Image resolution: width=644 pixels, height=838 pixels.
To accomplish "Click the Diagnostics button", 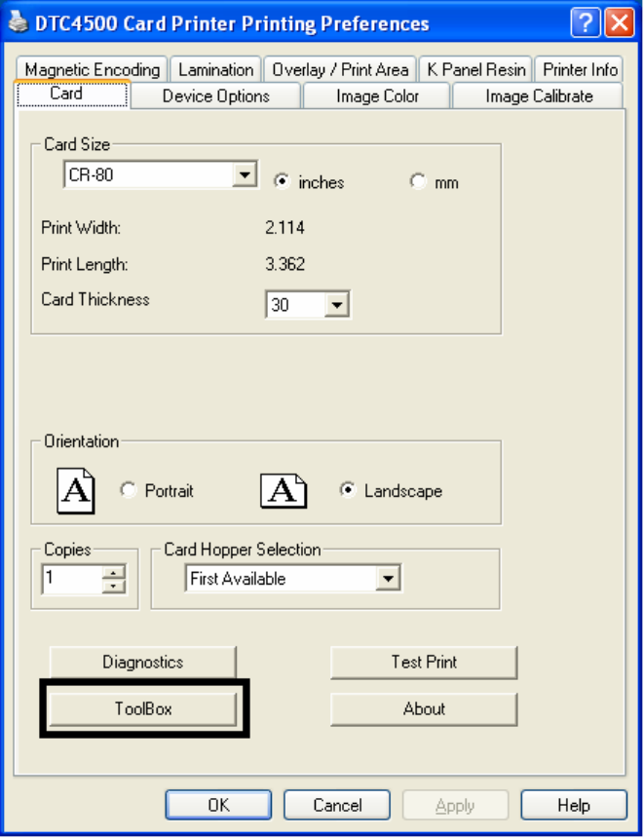I will point(142,663).
